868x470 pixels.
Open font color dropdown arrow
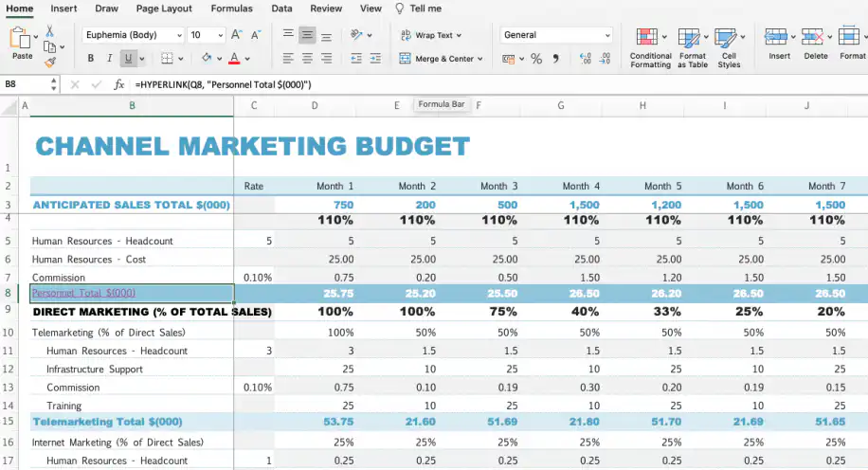click(x=247, y=59)
